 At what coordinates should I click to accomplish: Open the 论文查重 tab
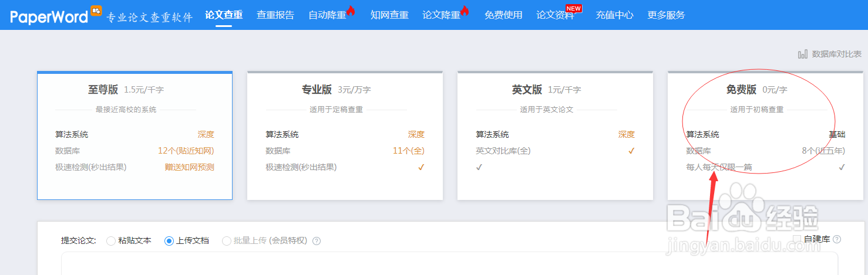pos(224,15)
